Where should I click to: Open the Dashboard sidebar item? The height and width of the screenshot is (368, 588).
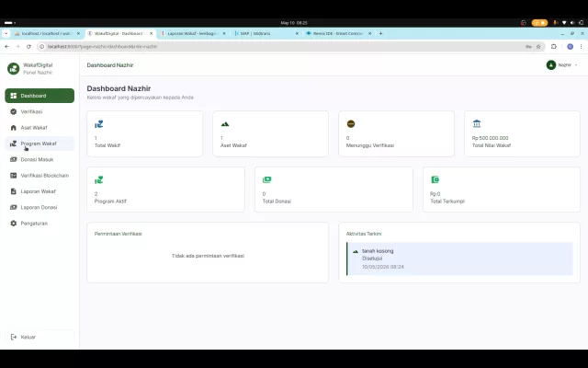(x=40, y=96)
